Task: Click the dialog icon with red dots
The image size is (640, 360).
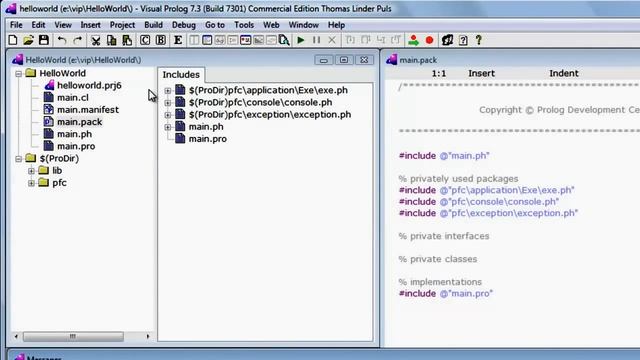Action: pyautogui.click(x=246, y=40)
